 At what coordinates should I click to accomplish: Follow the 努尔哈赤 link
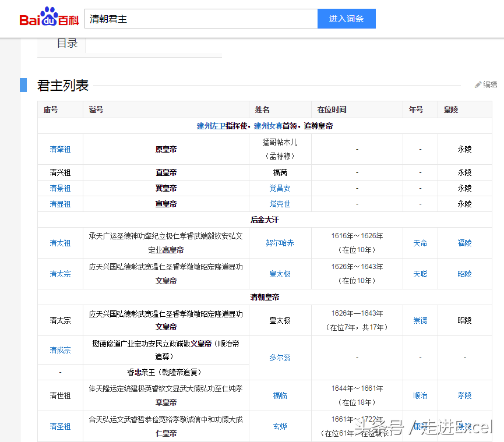coord(280,243)
